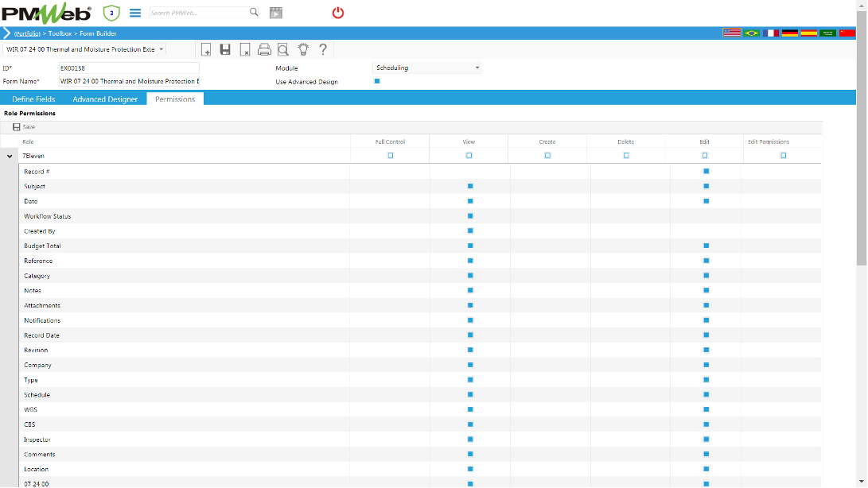Click the Form Builder breadcrumb

[98, 33]
